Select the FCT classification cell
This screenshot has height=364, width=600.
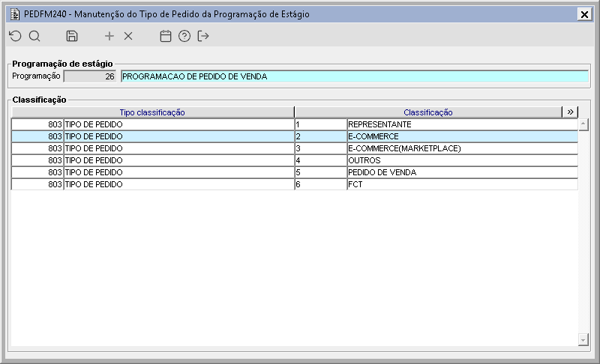point(462,184)
